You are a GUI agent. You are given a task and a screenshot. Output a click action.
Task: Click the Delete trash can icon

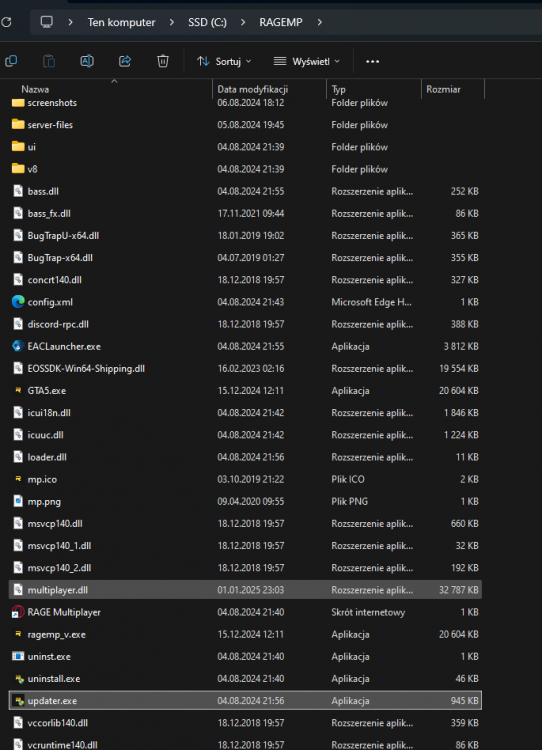pyautogui.click(x=163, y=61)
